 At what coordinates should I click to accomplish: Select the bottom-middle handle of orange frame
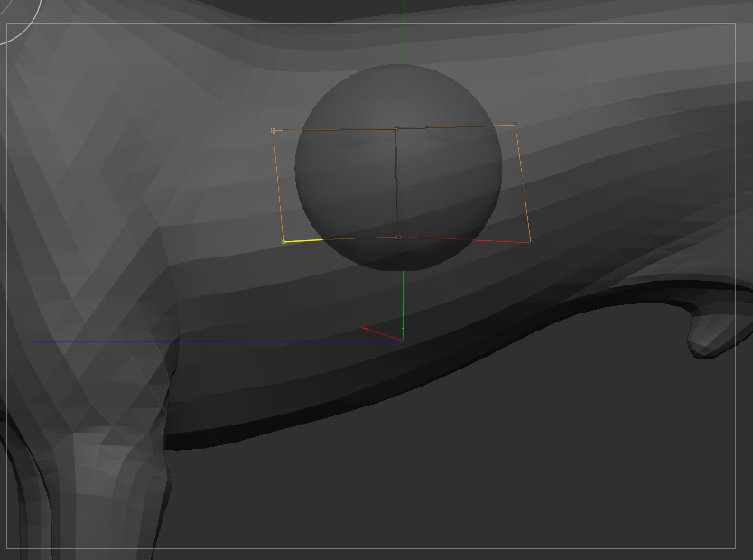coord(398,237)
